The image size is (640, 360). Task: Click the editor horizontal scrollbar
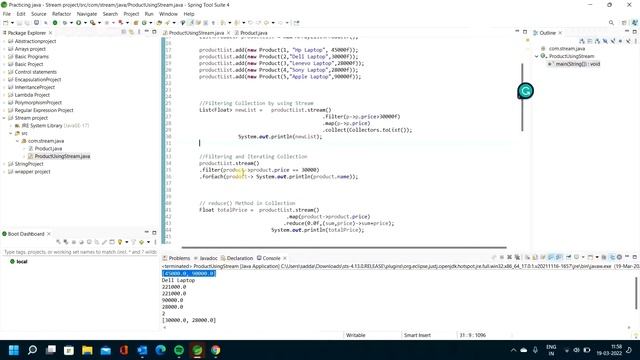344,247
